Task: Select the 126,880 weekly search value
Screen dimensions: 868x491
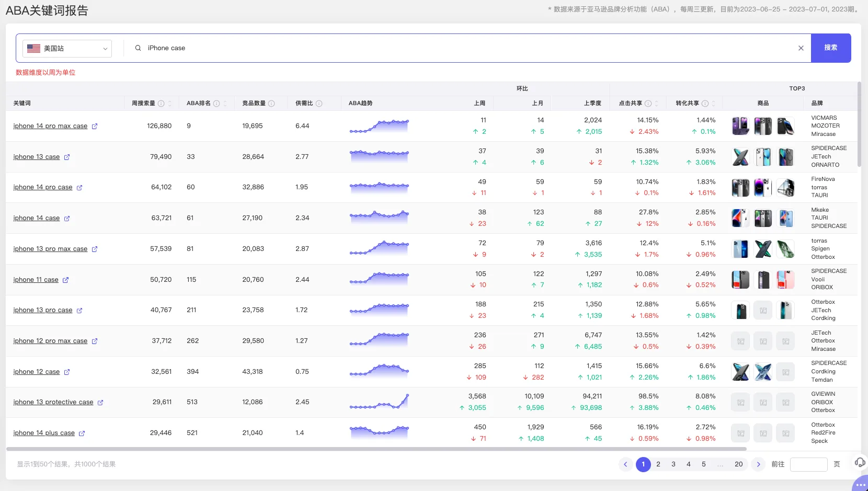Action: (x=159, y=126)
